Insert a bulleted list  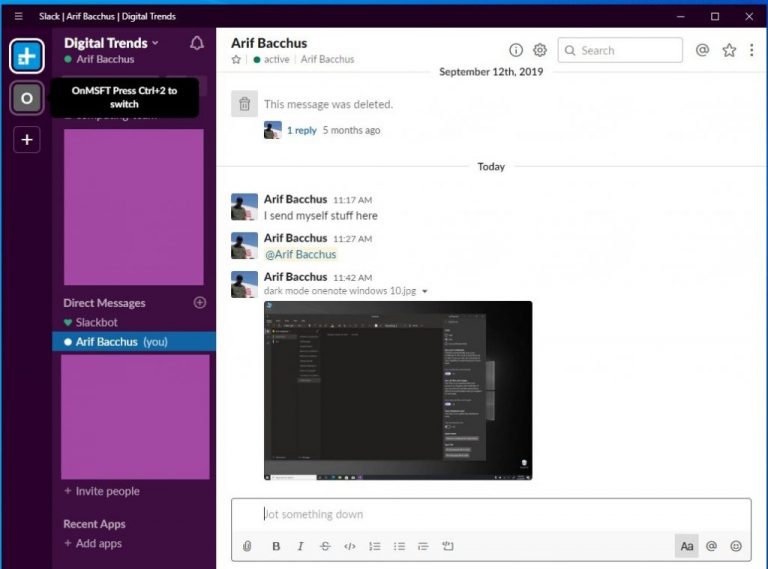[x=399, y=546]
